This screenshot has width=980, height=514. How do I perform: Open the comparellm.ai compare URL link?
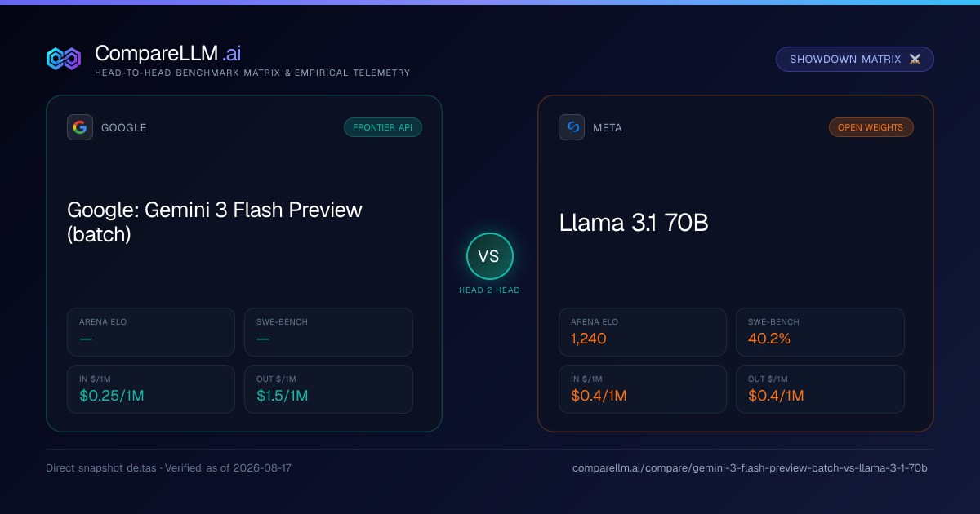point(750,468)
